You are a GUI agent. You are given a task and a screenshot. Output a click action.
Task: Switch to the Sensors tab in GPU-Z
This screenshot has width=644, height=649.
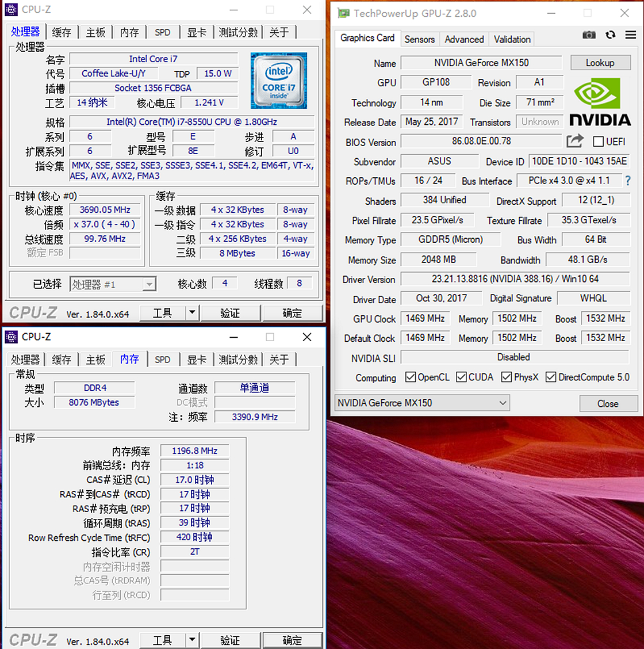tap(420, 39)
